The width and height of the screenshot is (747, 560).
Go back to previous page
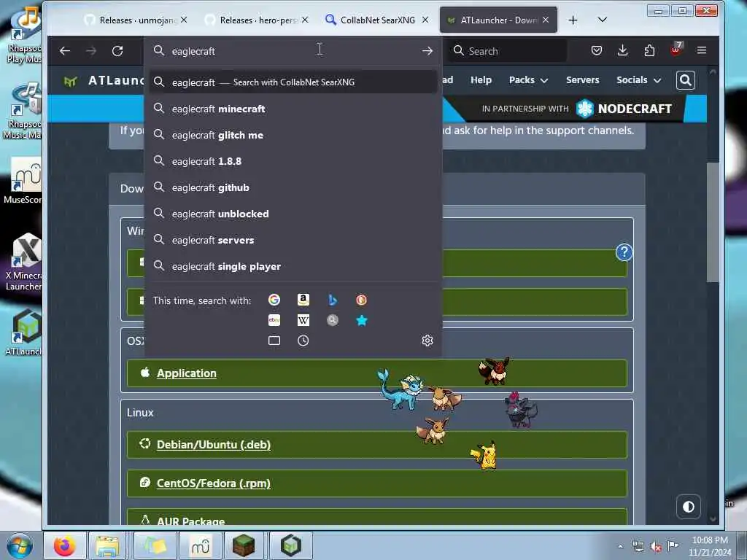point(65,50)
